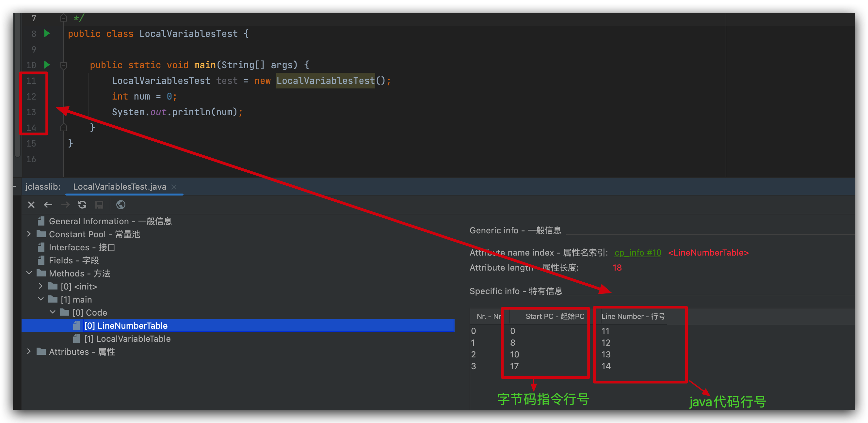Click the reload icon in jclasslib toolbar
The image size is (868, 423).
tap(82, 204)
